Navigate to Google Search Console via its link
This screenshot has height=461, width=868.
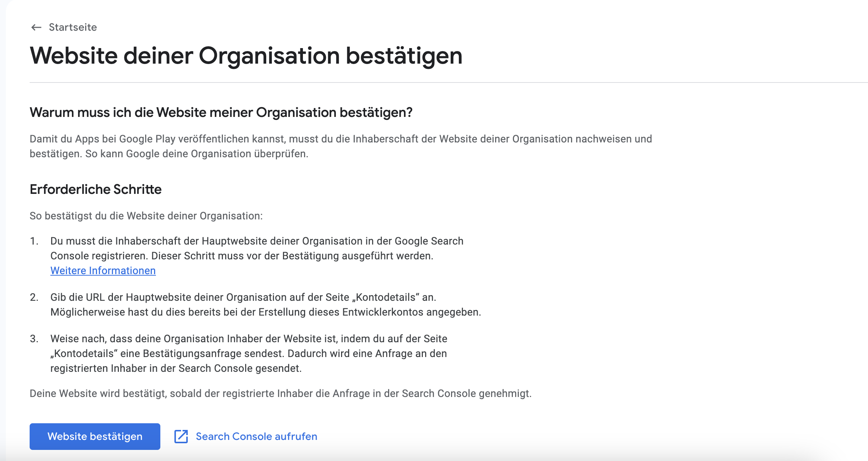coord(256,437)
